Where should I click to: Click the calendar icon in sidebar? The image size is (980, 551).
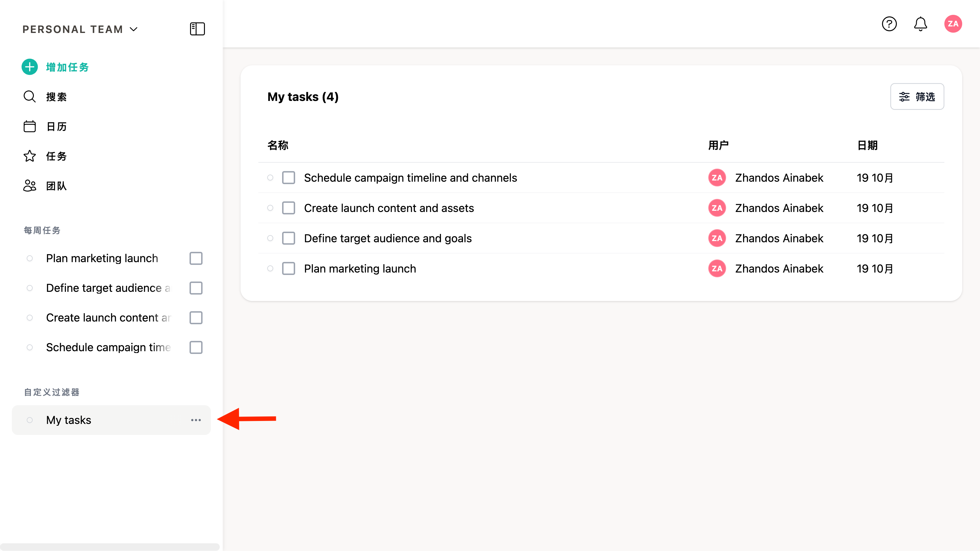(30, 126)
